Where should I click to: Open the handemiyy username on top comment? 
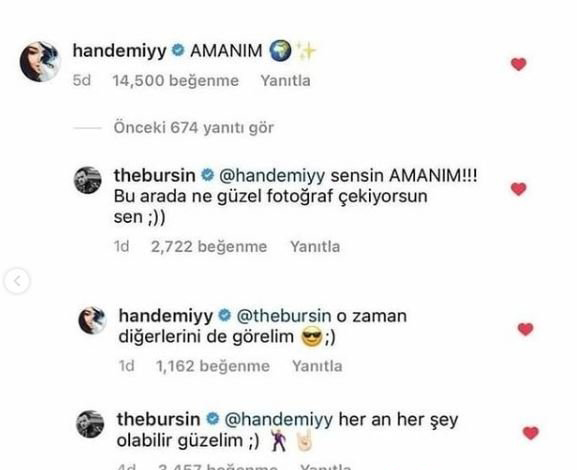pos(120,51)
